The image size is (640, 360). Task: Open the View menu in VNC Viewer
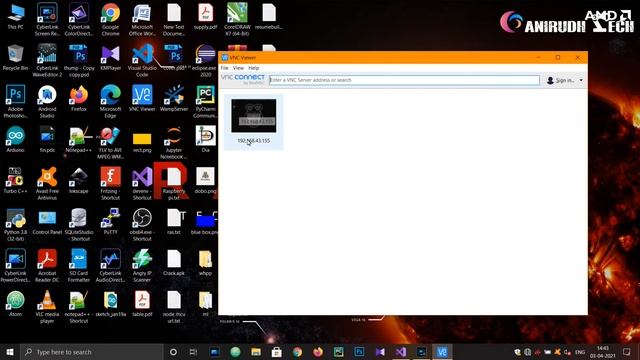[x=238, y=68]
